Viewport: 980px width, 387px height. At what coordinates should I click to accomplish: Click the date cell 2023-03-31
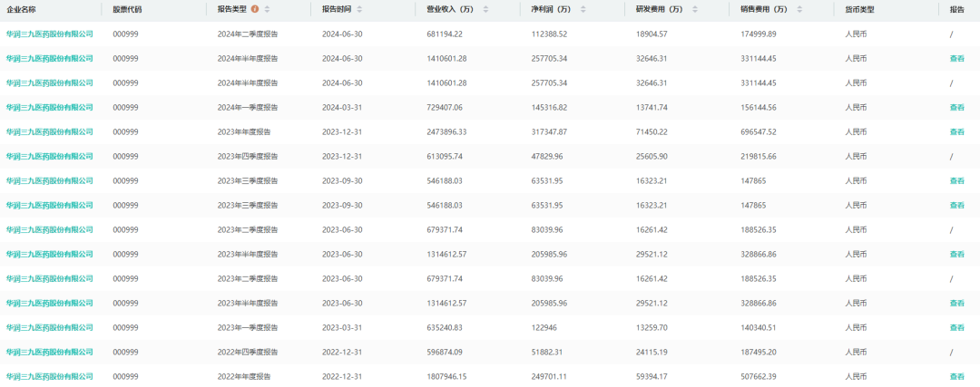[x=342, y=327]
